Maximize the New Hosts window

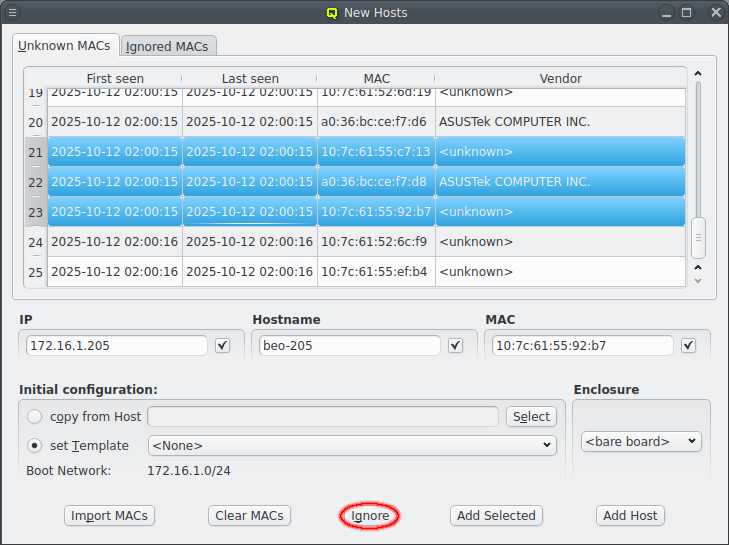click(687, 13)
